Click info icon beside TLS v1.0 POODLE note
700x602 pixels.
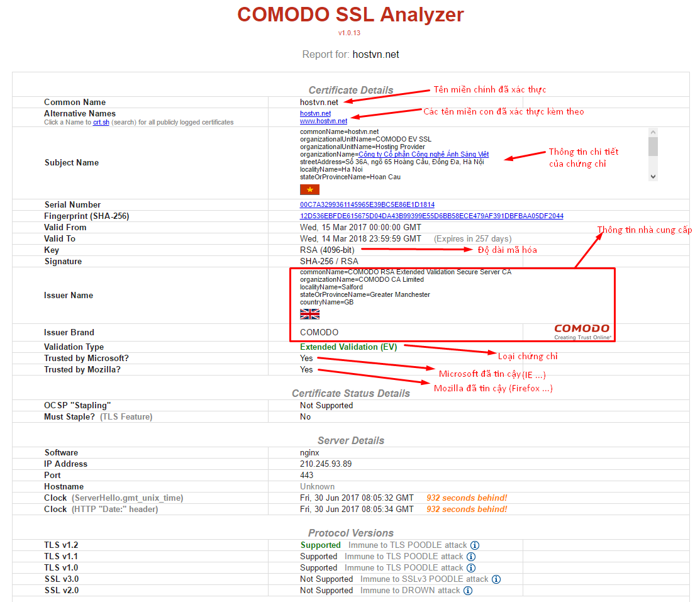[x=471, y=568]
